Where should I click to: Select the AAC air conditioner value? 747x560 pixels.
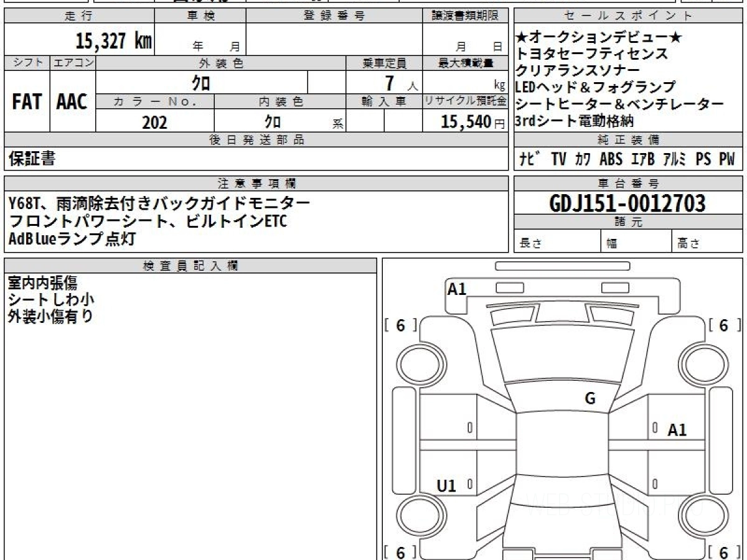(72, 102)
